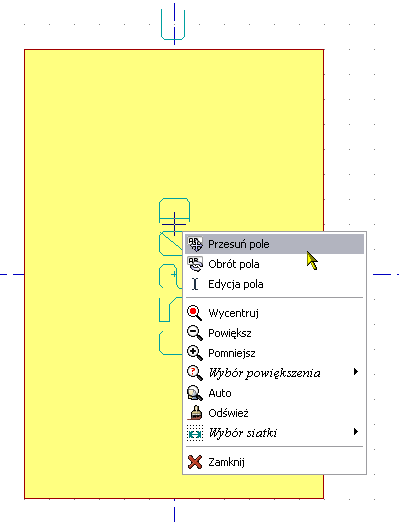
Task: Click the red X icon beside Zamknij
Action: click(x=195, y=462)
